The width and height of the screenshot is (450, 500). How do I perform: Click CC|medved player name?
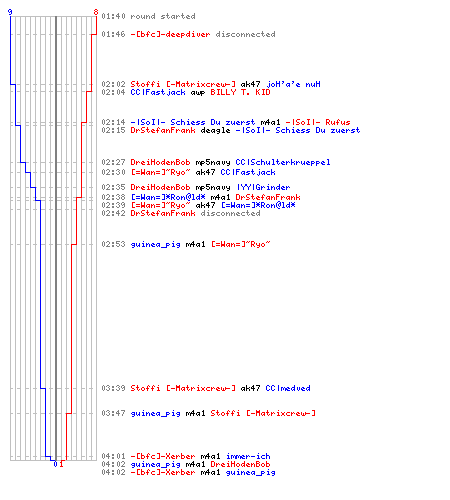pos(288,388)
